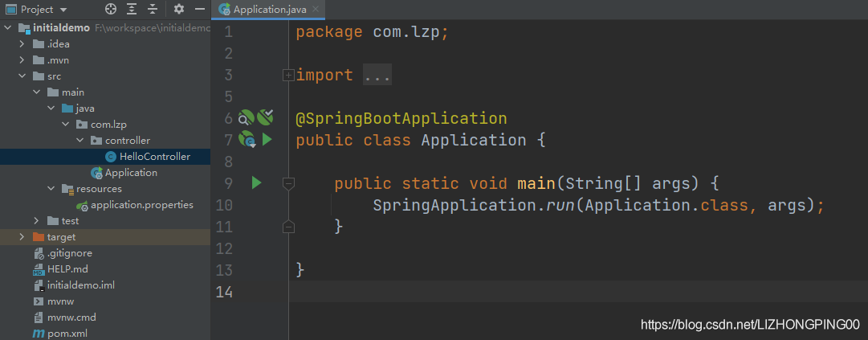Click the orange target folder icon
This screenshot has height=340, width=868.
(x=39, y=237)
